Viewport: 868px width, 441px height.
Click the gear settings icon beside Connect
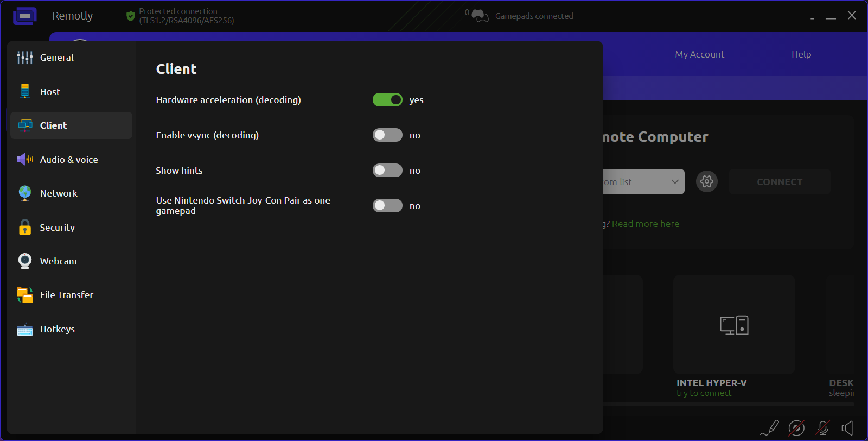tap(707, 181)
